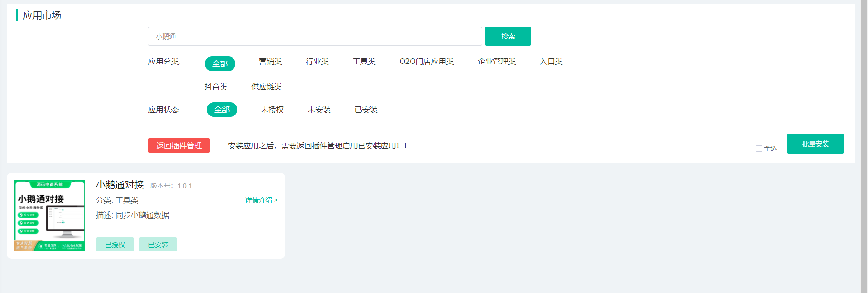Image resolution: width=868 pixels, height=293 pixels.
Task: Filter by 入口类 category
Action: pyautogui.click(x=551, y=62)
